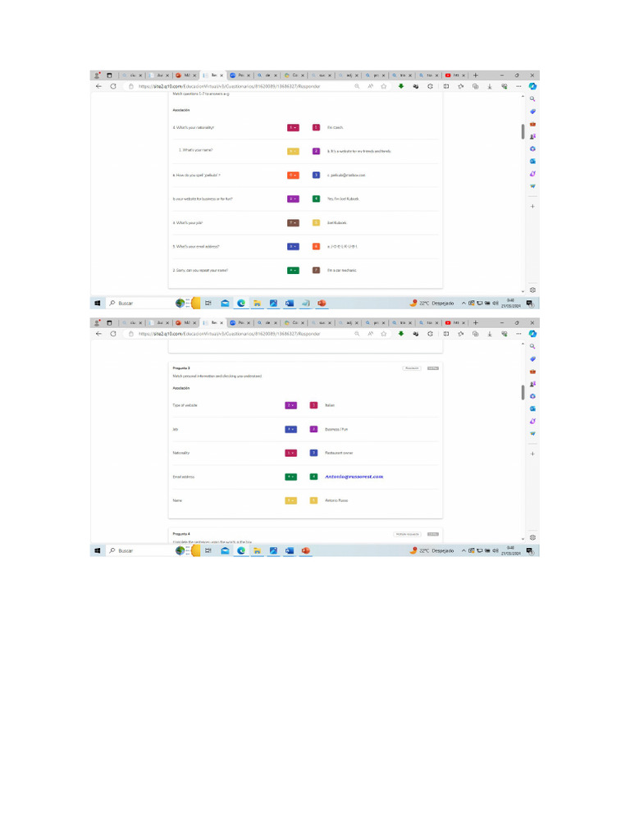Click the "Pregunta 4" heading
This screenshot has height=840, width=630.
pyautogui.click(x=181, y=534)
